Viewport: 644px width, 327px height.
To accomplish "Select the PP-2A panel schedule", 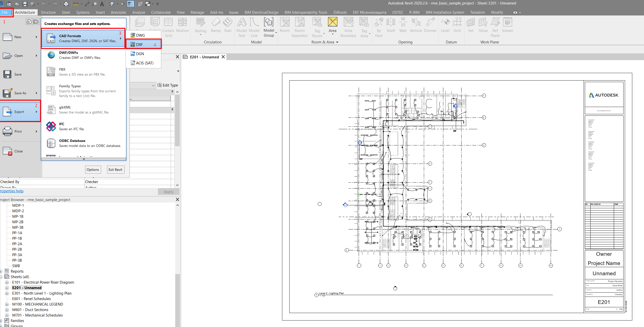I will tap(17, 244).
